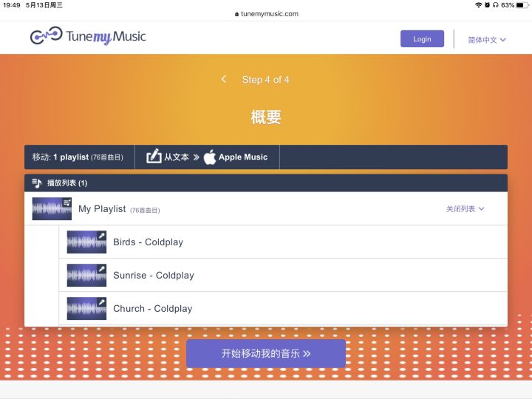Click the Login button

pos(422,39)
